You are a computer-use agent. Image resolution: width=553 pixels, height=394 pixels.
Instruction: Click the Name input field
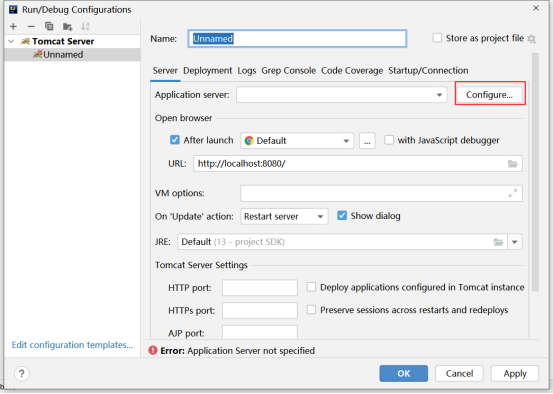[297, 38]
